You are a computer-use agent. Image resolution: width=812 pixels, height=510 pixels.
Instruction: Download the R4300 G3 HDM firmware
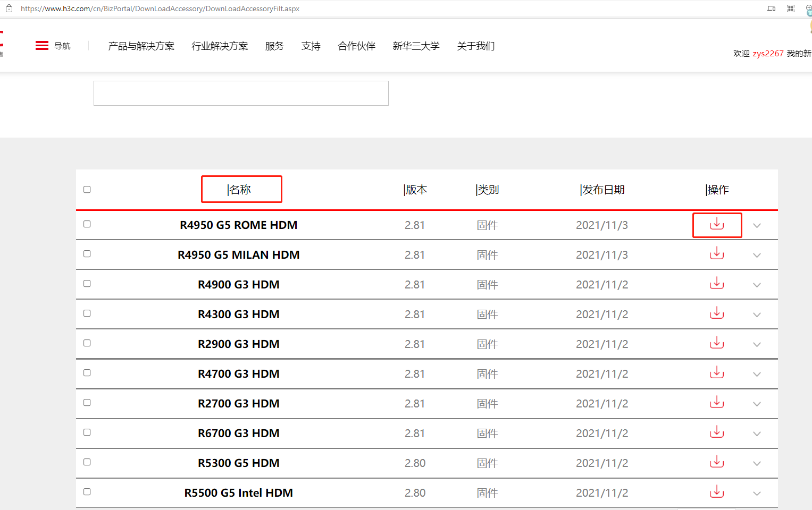pyautogui.click(x=717, y=313)
